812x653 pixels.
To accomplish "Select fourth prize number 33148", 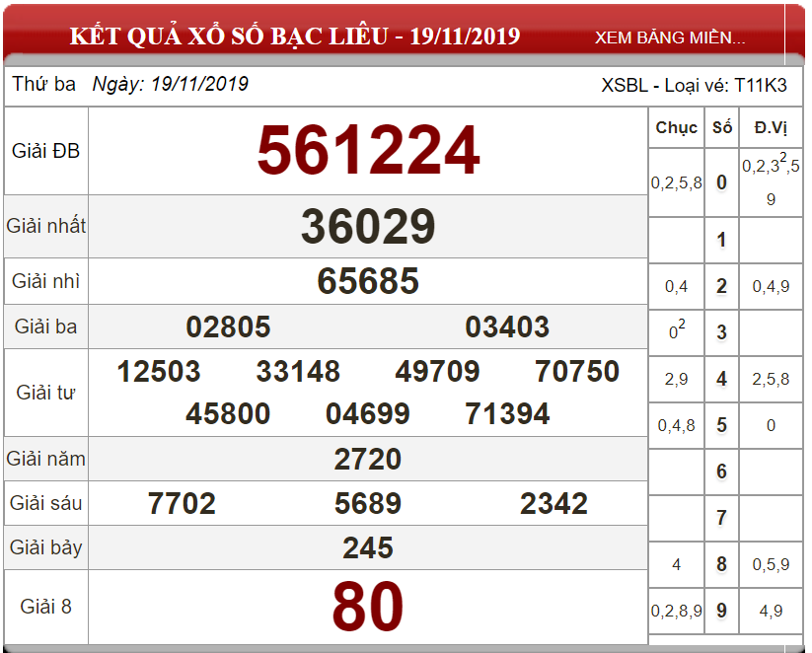I will click(298, 371).
